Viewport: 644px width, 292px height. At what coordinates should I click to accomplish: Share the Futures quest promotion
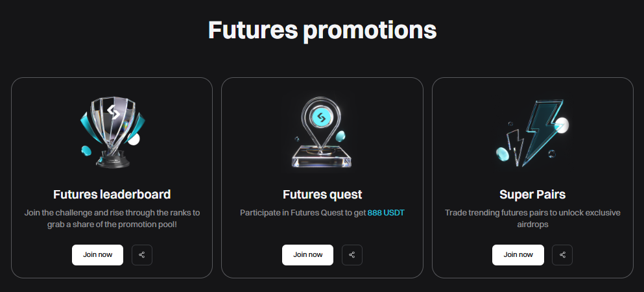[x=352, y=255]
